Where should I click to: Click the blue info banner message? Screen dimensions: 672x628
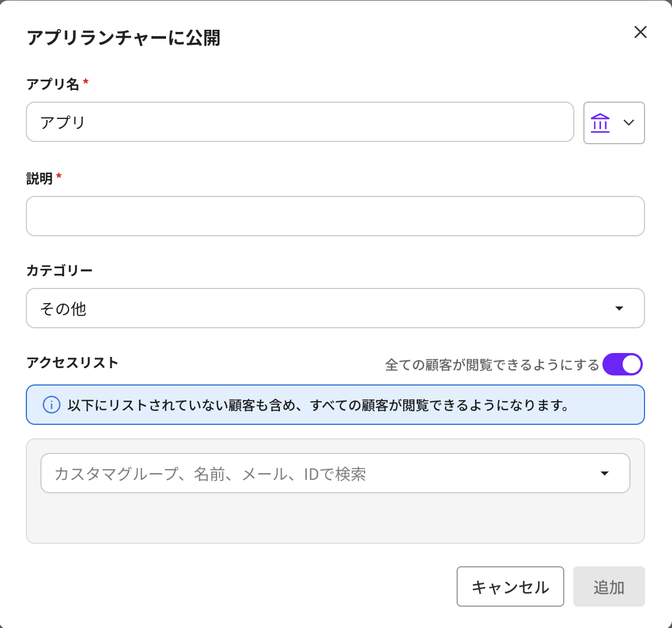[x=318, y=405]
